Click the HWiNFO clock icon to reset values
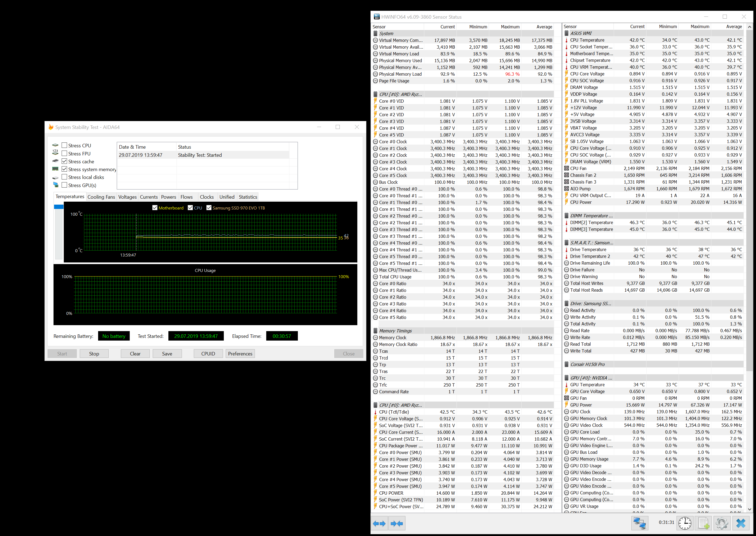The width and height of the screenshot is (756, 536). [x=685, y=524]
